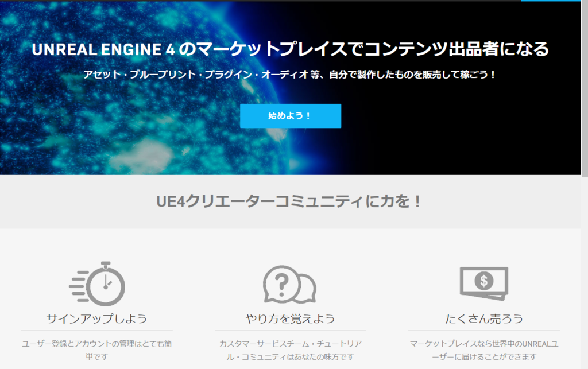Click the サインアップしよう heading
The height and width of the screenshot is (369, 588).
tap(96, 319)
